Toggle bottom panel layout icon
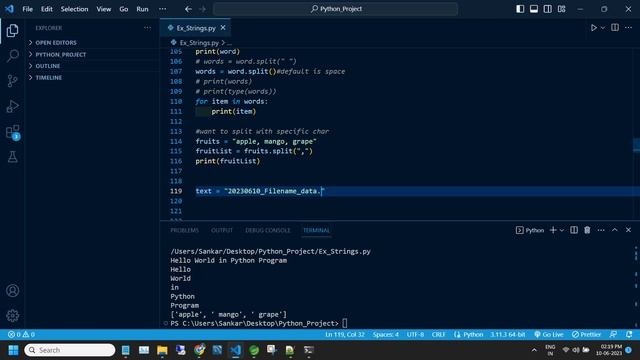This screenshot has height=360, width=640. click(x=534, y=9)
